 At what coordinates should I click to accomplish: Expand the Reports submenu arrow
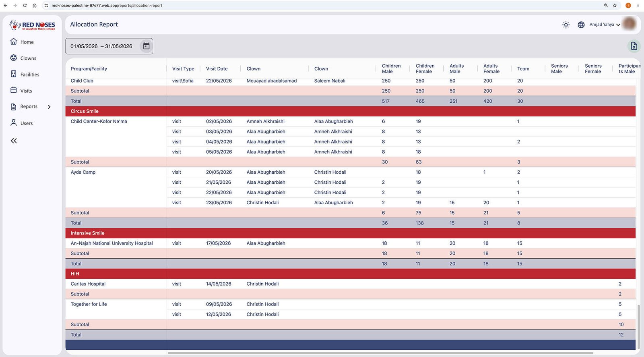50,107
